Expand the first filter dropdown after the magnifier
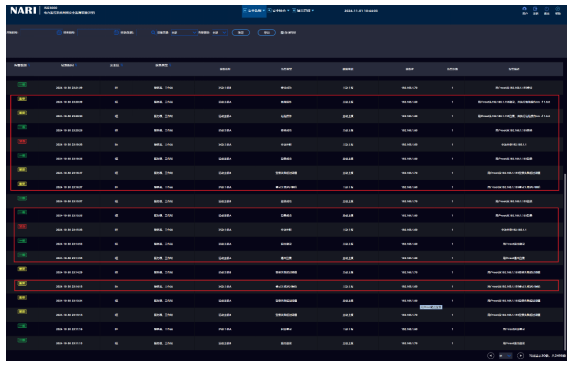Image resolution: width=572 pixels, height=368 pixels. pos(184,32)
